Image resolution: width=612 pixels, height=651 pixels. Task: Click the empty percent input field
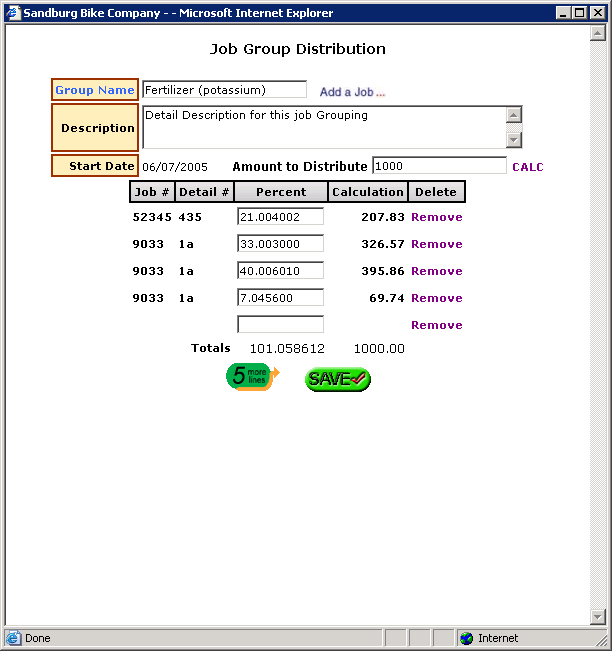280,324
